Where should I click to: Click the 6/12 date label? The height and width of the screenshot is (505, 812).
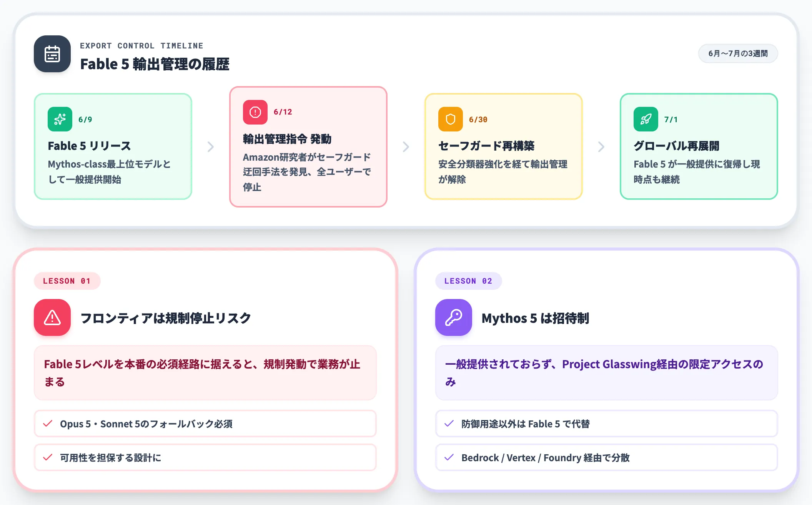click(283, 112)
